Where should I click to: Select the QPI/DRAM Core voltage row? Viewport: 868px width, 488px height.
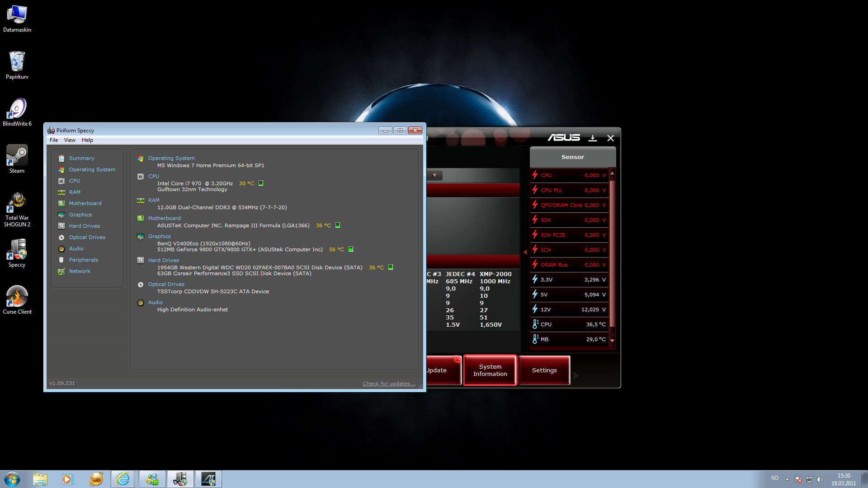(570, 205)
